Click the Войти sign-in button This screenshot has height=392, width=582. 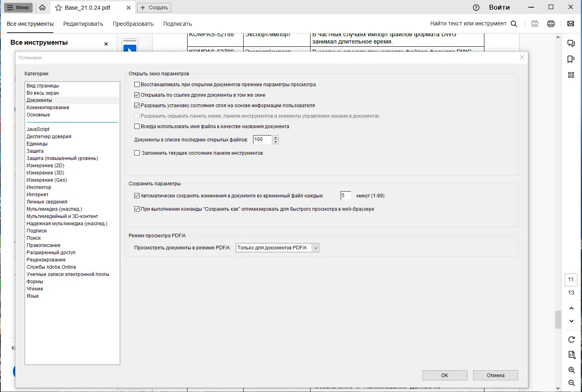(x=499, y=8)
